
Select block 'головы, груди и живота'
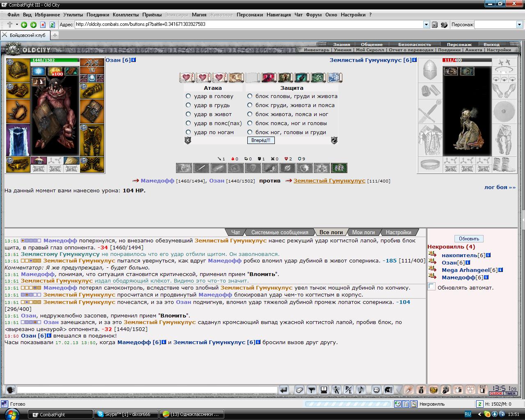click(x=250, y=96)
